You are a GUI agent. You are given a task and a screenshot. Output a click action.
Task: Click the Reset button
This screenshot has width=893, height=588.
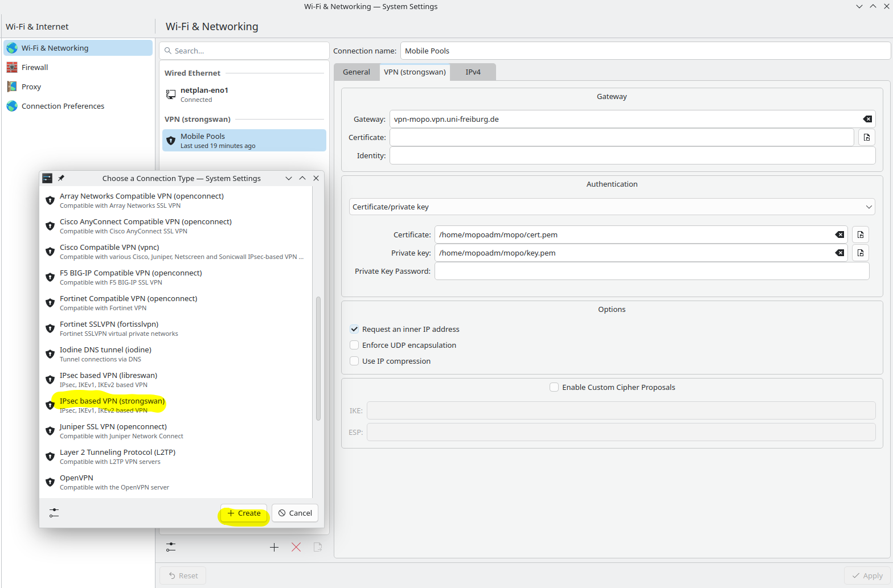pyautogui.click(x=183, y=575)
